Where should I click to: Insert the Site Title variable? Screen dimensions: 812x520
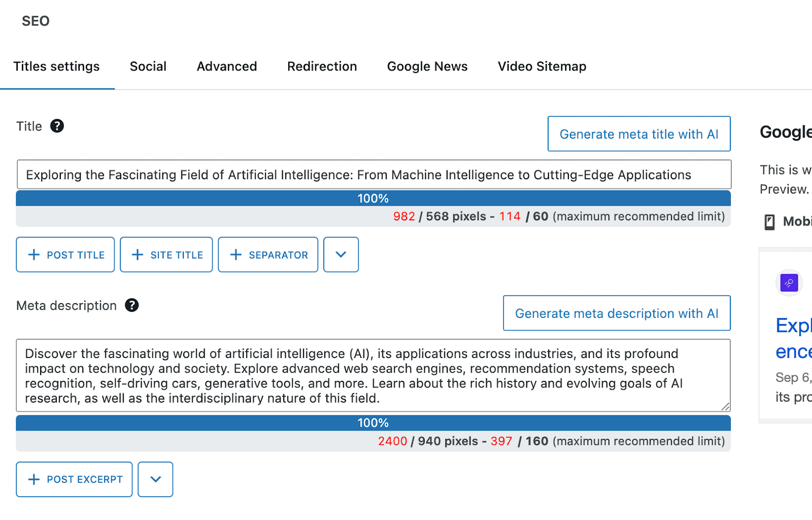tap(166, 254)
